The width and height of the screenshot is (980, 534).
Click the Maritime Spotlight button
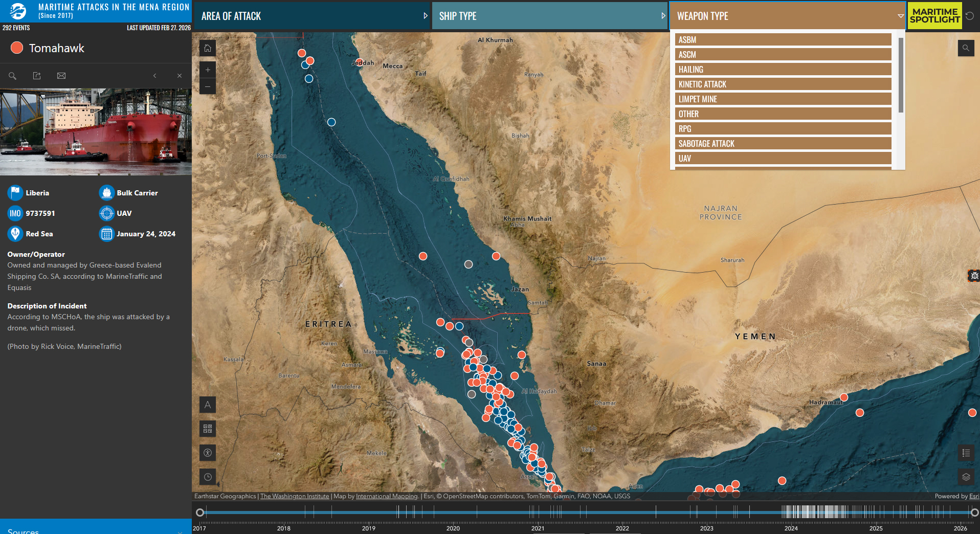click(x=934, y=16)
